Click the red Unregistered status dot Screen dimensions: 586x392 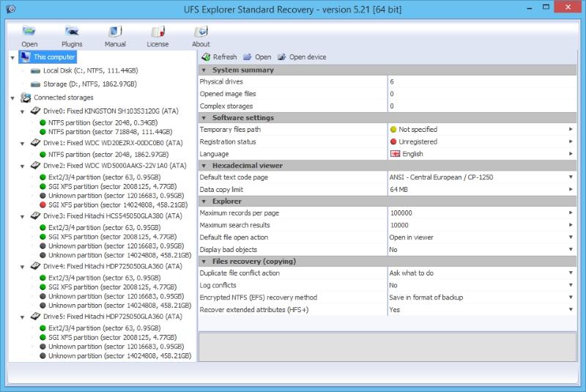tap(393, 141)
